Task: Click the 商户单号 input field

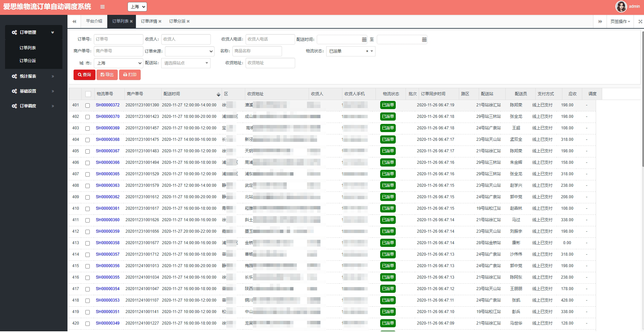Action: (x=118, y=51)
